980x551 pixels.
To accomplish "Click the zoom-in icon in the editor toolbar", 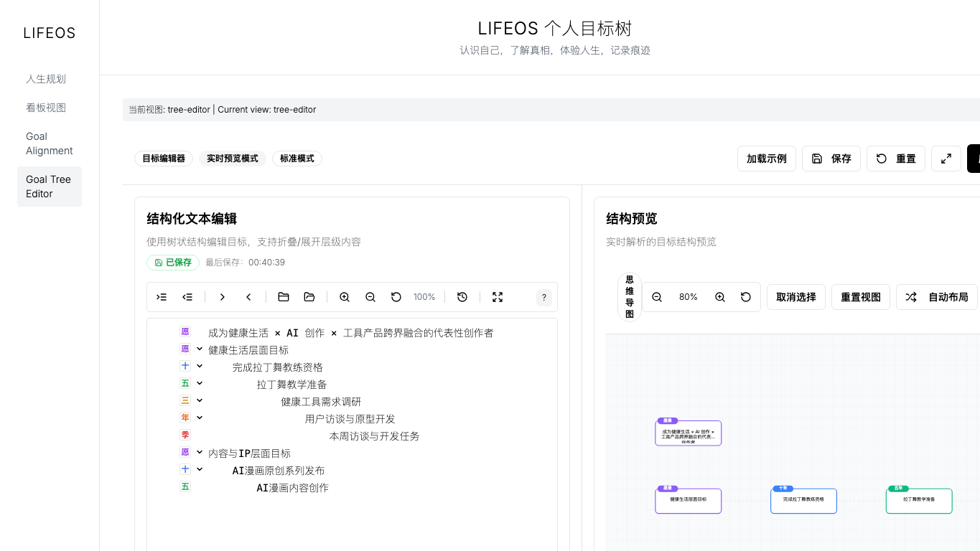I will [x=344, y=296].
